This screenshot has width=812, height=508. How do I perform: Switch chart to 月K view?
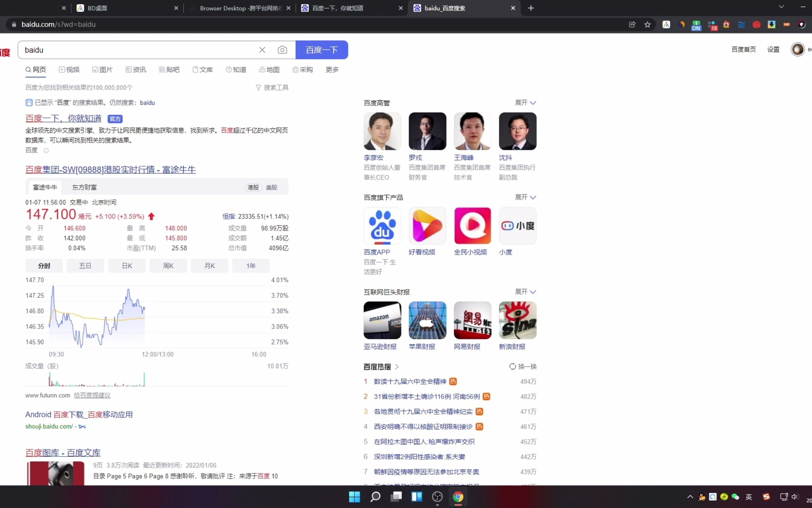pos(209,266)
